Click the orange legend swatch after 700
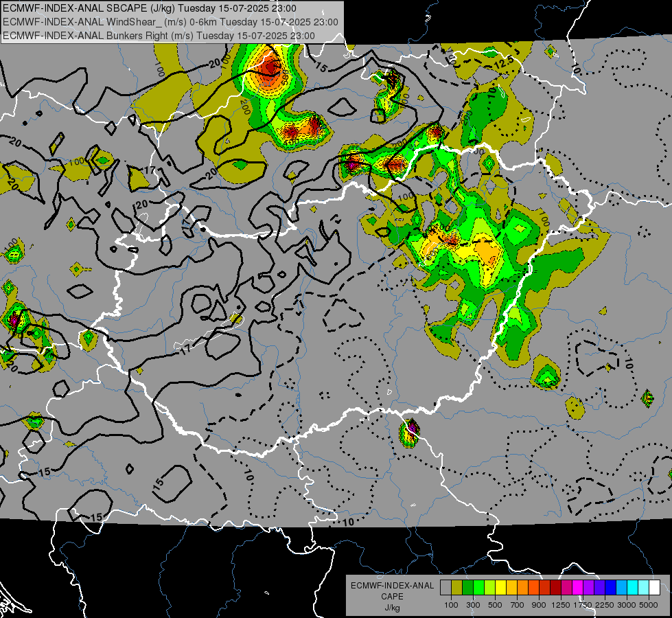The width and height of the screenshot is (672, 618). coord(523,588)
